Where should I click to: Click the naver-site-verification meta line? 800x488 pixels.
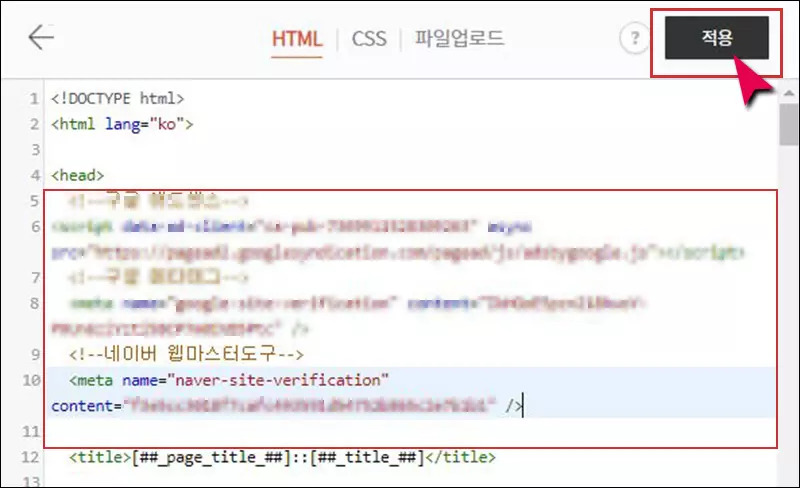[x=229, y=380]
